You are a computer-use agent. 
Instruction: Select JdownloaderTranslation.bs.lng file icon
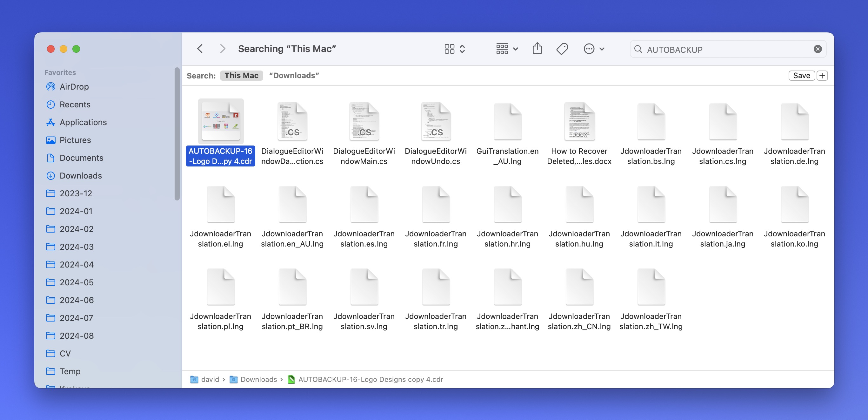651,121
